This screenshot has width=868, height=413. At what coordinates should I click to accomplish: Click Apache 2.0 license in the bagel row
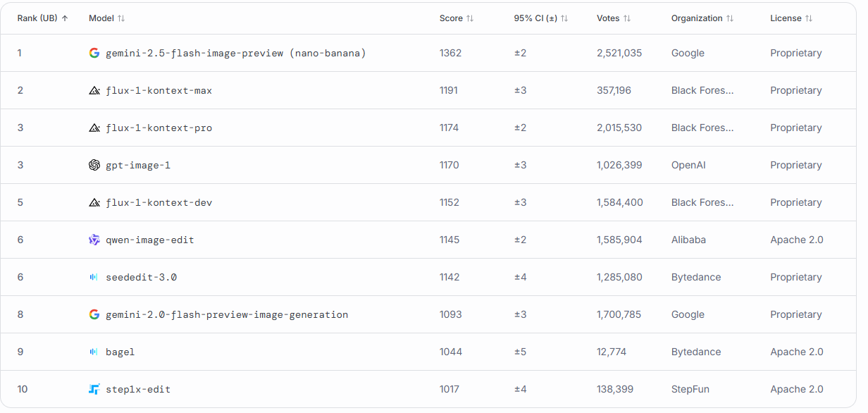click(x=797, y=352)
